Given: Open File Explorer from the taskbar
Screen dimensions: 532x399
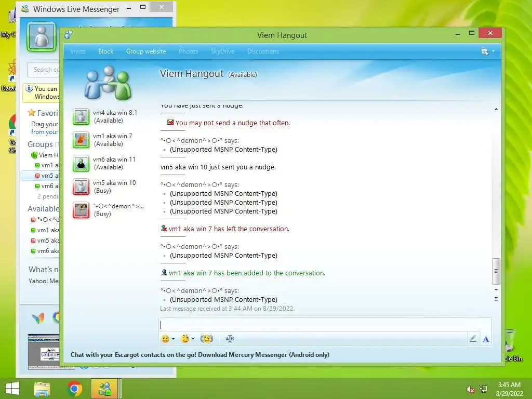Looking at the screenshot, I should 42,389.
